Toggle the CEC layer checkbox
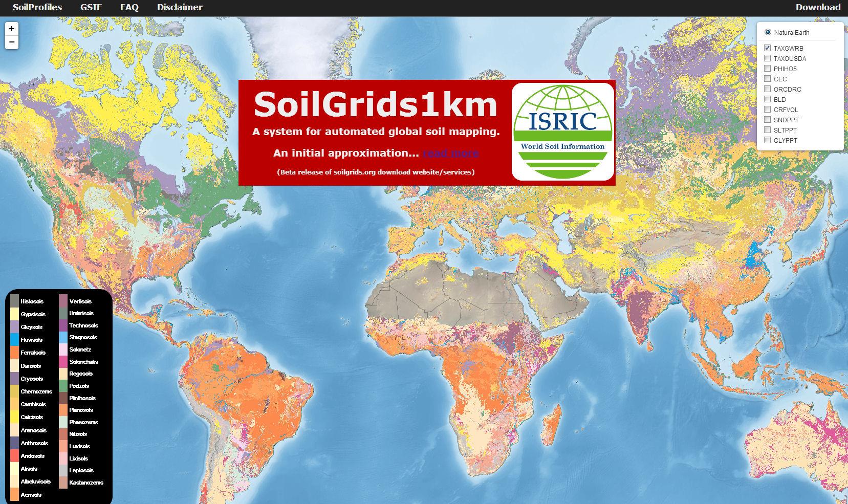The image size is (848, 504). click(x=768, y=79)
